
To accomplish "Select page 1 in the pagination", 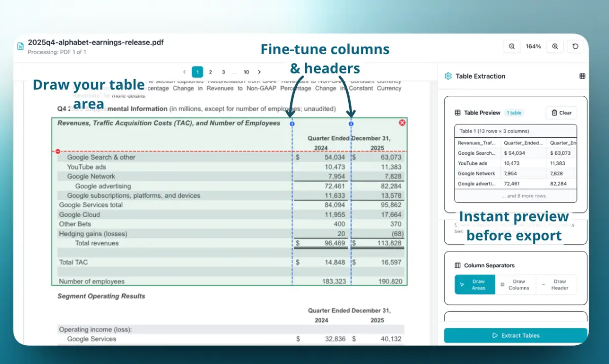I will click(197, 72).
